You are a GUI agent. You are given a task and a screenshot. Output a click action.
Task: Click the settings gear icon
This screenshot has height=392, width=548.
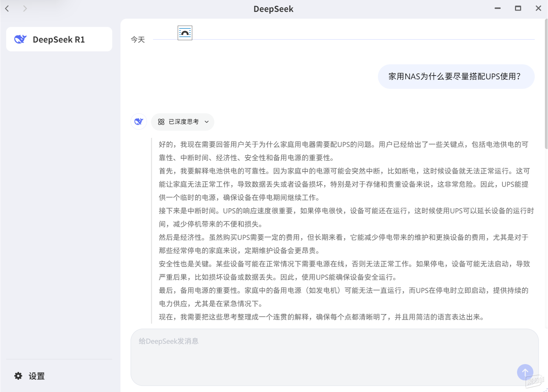click(x=18, y=376)
